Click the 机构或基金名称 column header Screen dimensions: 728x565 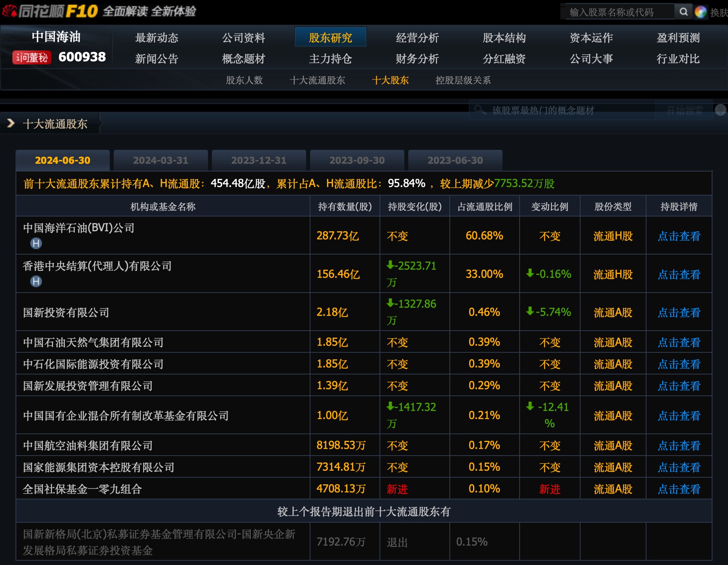[163, 206]
